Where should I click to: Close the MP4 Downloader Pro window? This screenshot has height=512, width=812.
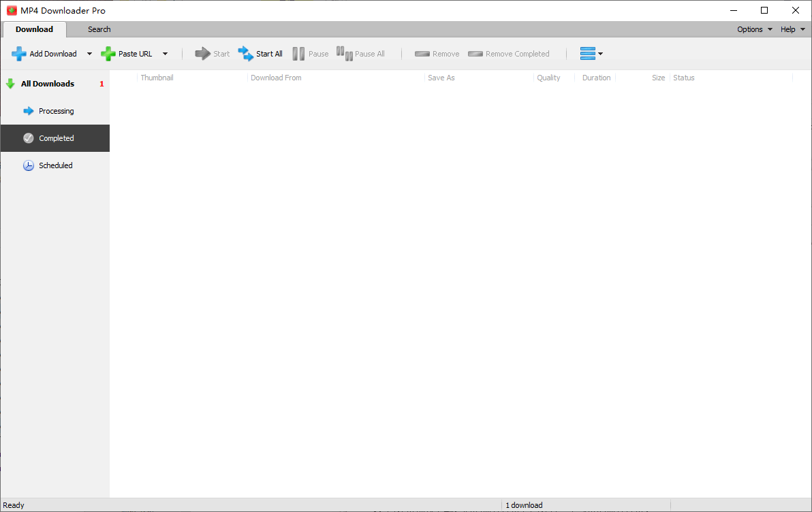[796, 10]
